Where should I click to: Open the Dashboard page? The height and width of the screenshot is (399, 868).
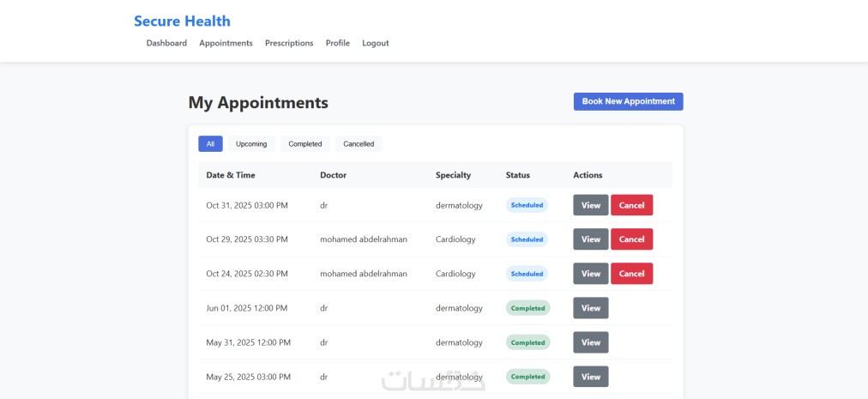pyautogui.click(x=166, y=43)
